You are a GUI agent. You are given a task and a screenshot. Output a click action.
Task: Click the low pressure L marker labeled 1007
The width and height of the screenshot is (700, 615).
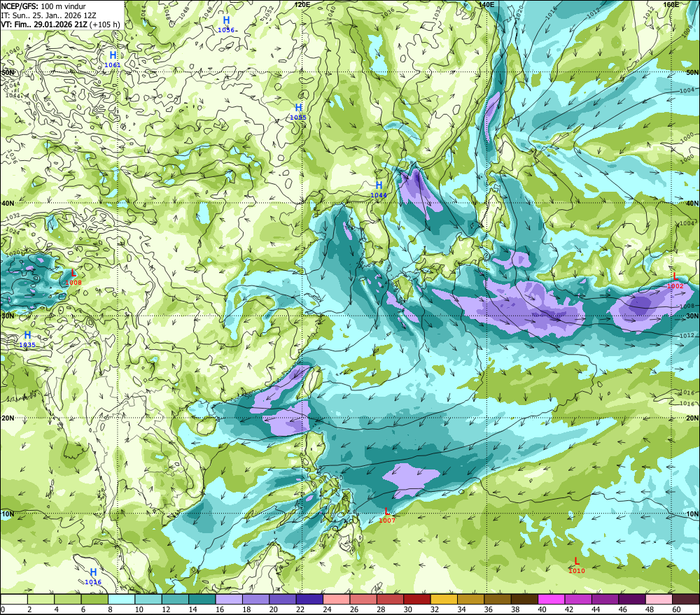pos(386,511)
